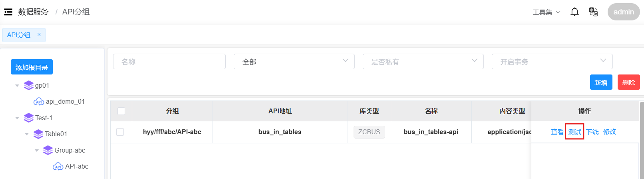Open the 全部 dropdown filter
The image size is (644, 179).
tap(294, 62)
